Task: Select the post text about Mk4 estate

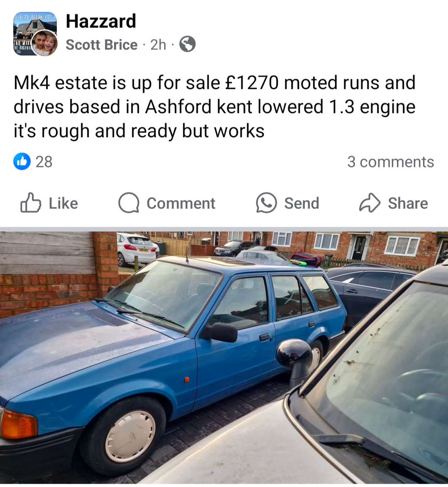Action: point(214,107)
